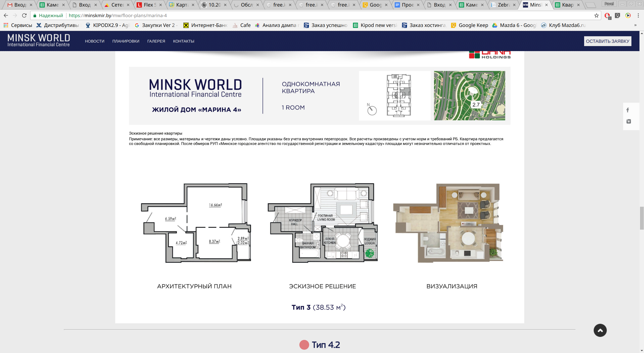Open the Заказ хостинга bookmark

pyautogui.click(x=424, y=25)
